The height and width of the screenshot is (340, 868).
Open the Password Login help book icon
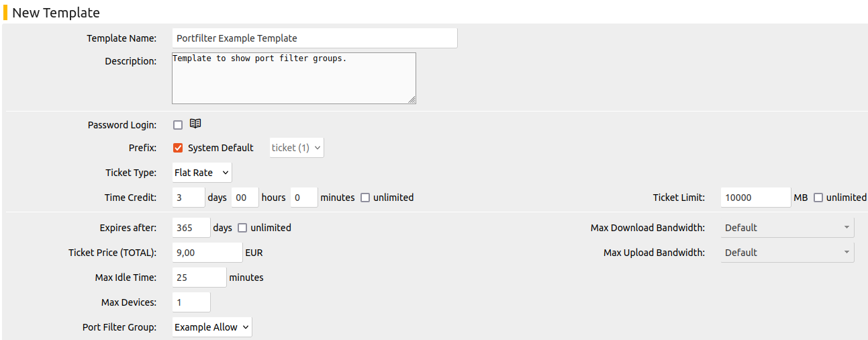[195, 124]
